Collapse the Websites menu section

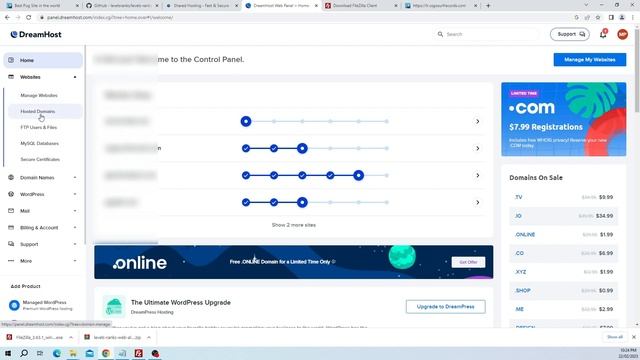[75, 77]
